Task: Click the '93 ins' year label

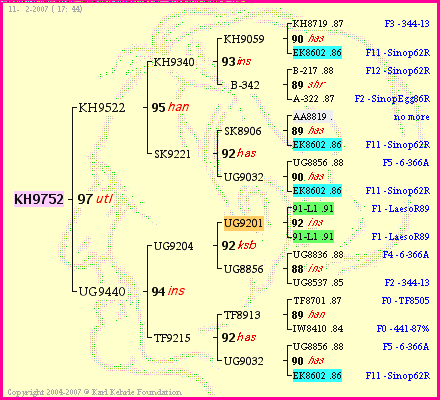Action: pos(236,62)
